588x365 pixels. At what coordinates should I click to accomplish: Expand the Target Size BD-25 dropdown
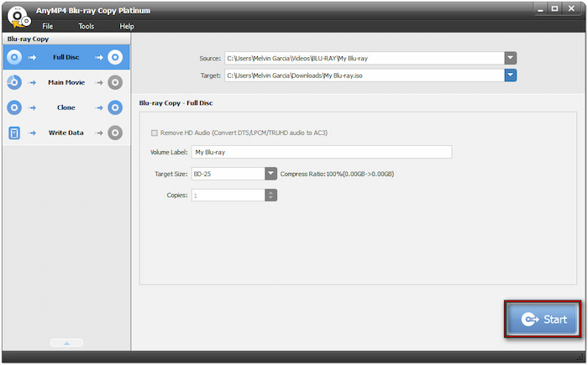pos(270,174)
